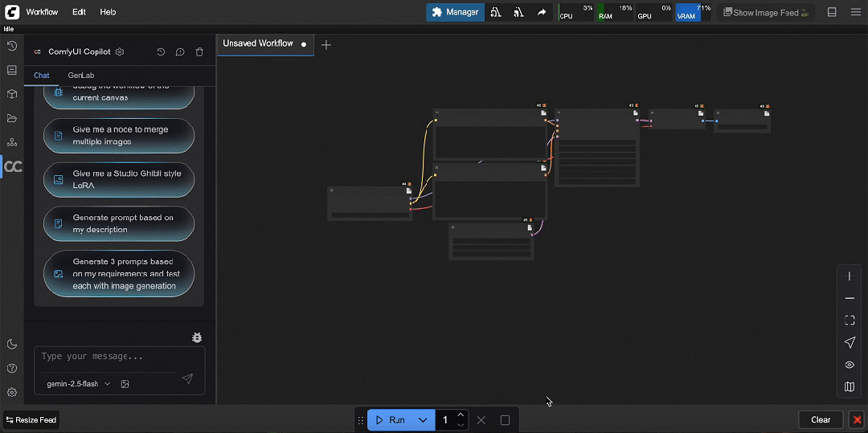Click 'Give me a node to merge multiple images'
The width and height of the screenshot is (868, 433).
pos(119,136)
